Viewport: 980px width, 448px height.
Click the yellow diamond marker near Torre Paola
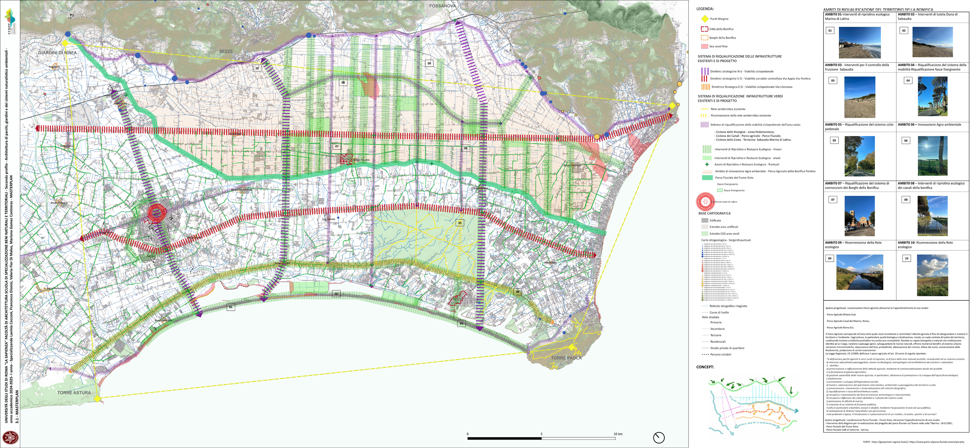click(x=571, y=347)
